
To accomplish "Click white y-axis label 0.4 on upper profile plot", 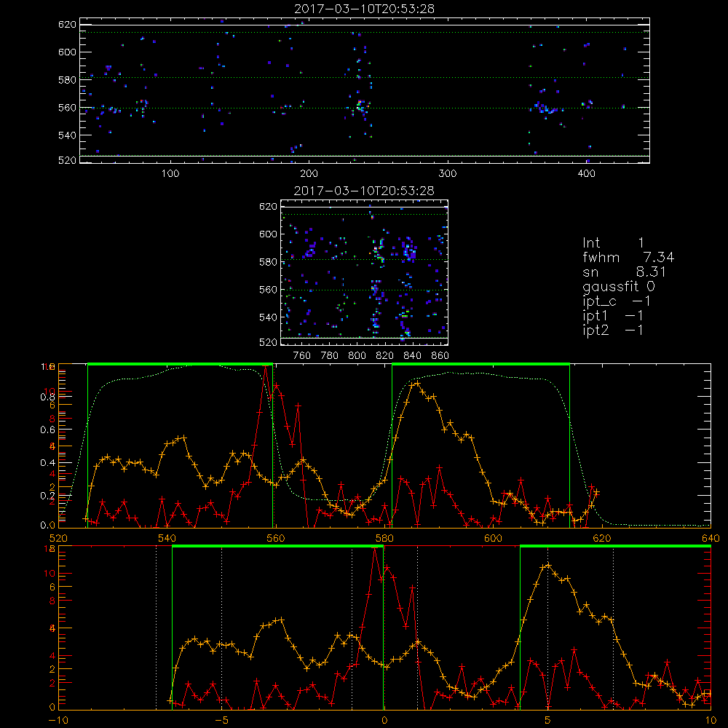I will coord(47,463).
